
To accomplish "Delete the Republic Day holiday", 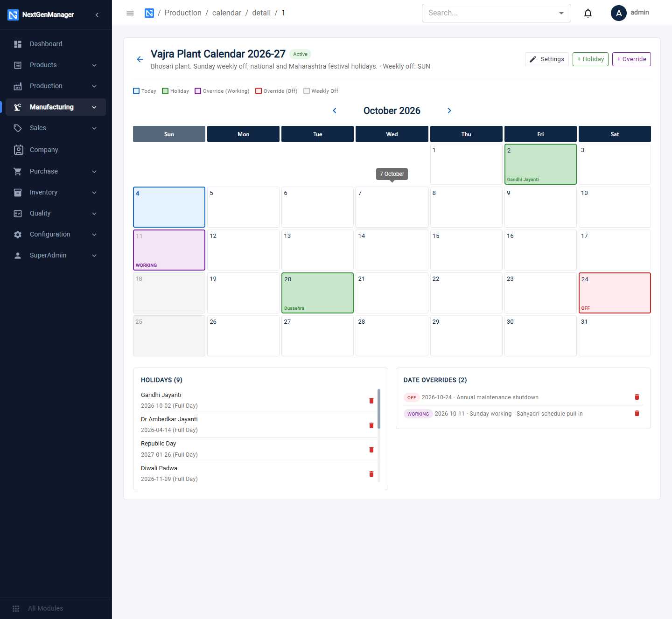I will click(x=371, y=450).
